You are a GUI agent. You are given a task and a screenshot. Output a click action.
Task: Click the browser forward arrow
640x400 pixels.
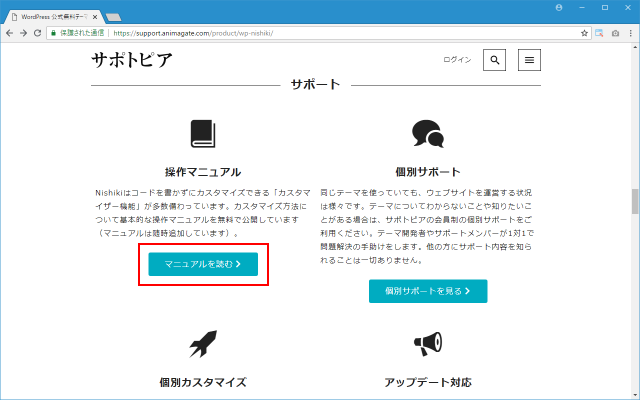pyautogui.click(x=23, y=33)
